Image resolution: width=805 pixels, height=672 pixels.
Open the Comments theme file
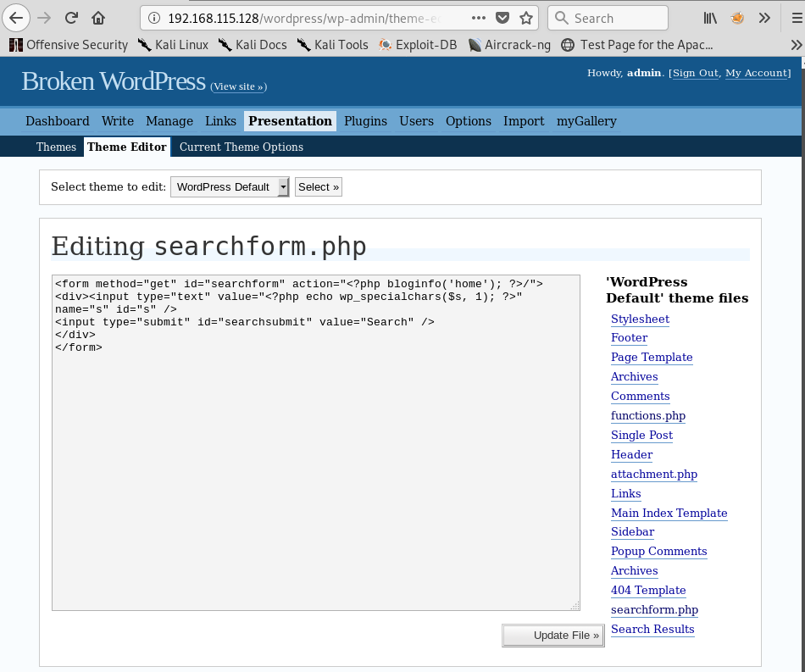pos(641,397)
